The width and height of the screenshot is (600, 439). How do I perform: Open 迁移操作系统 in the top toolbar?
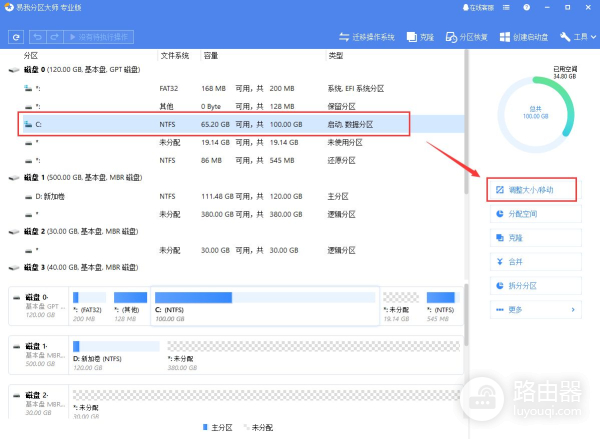point(367,37)
